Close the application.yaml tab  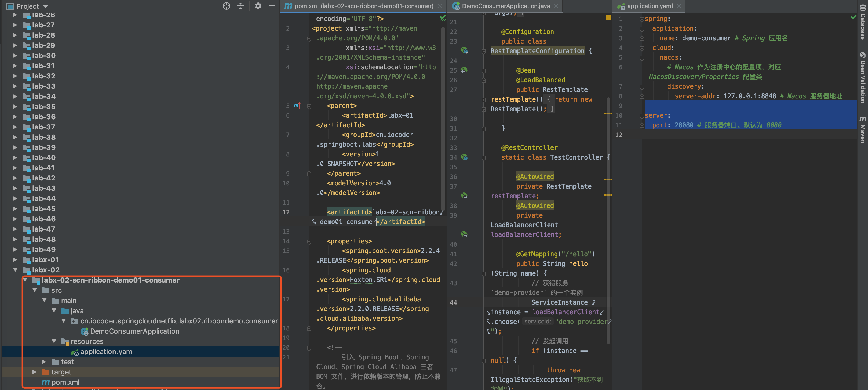point(679,6)
